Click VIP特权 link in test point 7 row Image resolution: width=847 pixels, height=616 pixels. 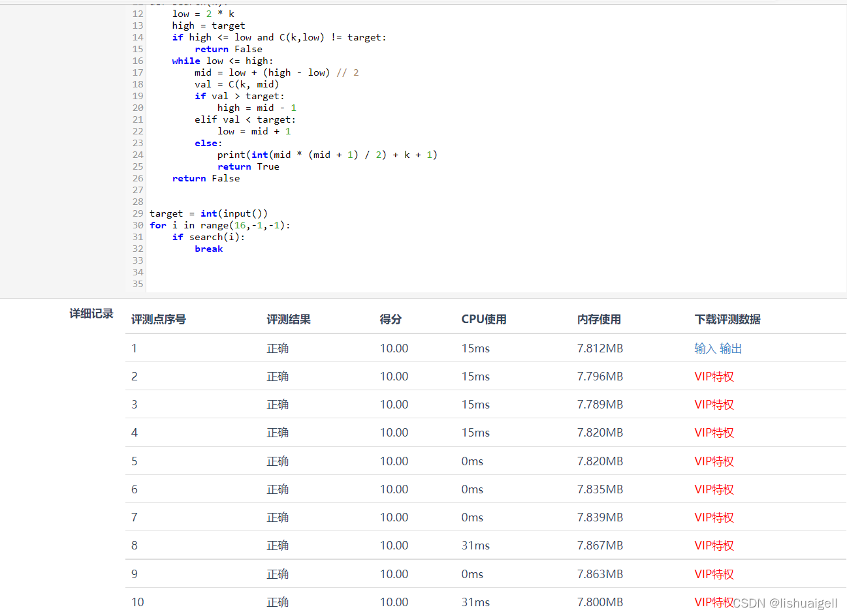714,517
